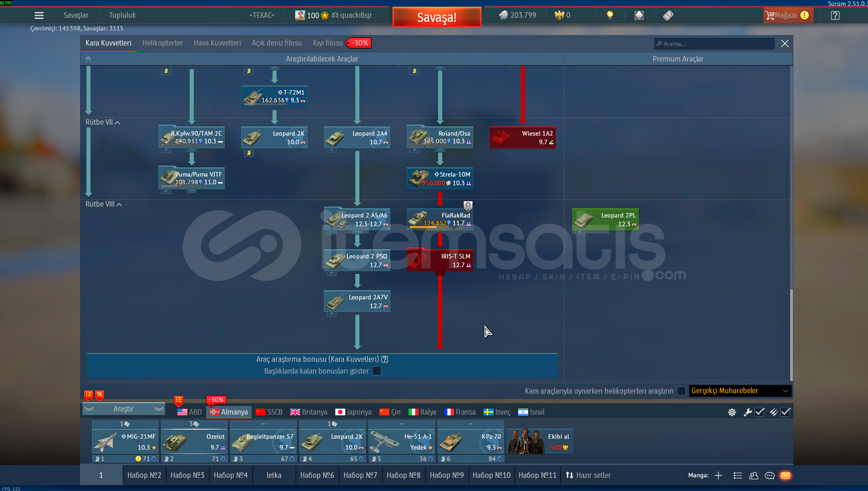Select the Almanya nation tab
Viewport: 868px width, 491px height.
point(229,412)
